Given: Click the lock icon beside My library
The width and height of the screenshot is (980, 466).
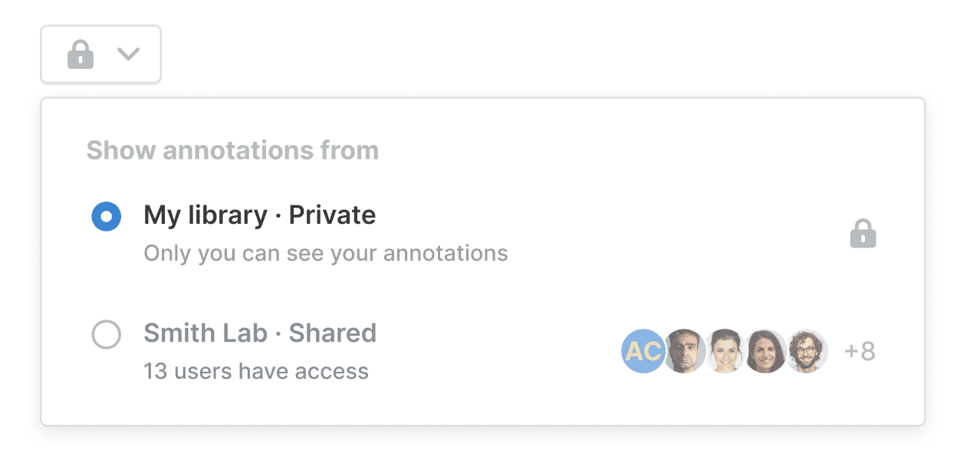Looking at the screenshot, I should 863,234.
